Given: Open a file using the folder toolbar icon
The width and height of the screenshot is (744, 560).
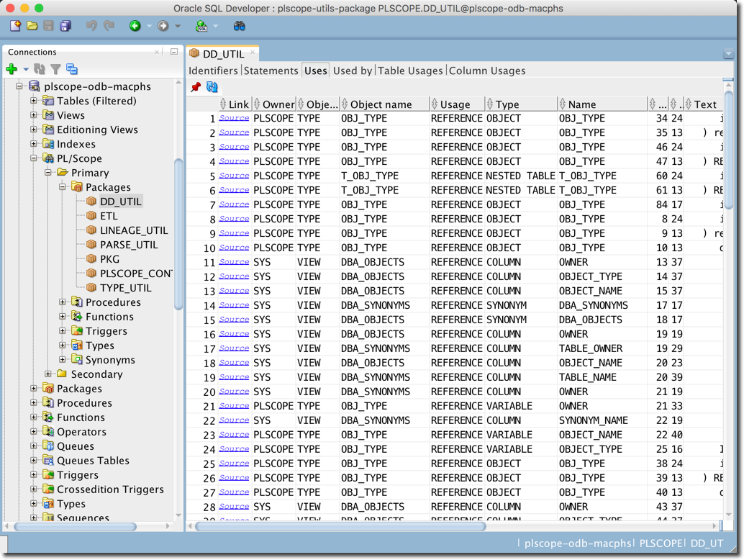Looking at the screenshot, I should click(32, 25).
